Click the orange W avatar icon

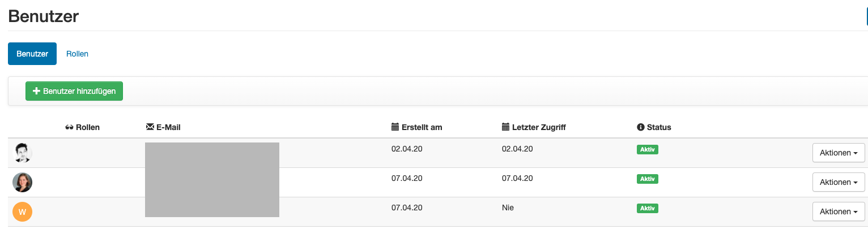22,212
